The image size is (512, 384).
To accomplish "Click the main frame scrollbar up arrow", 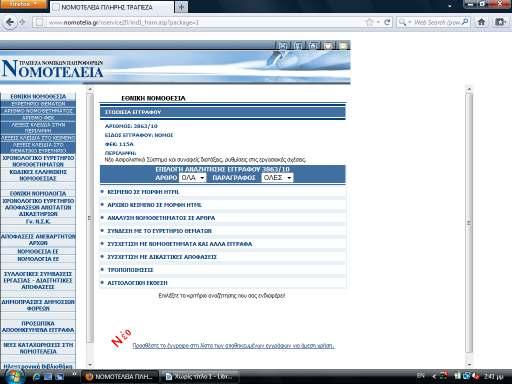I will click(469, 89).
